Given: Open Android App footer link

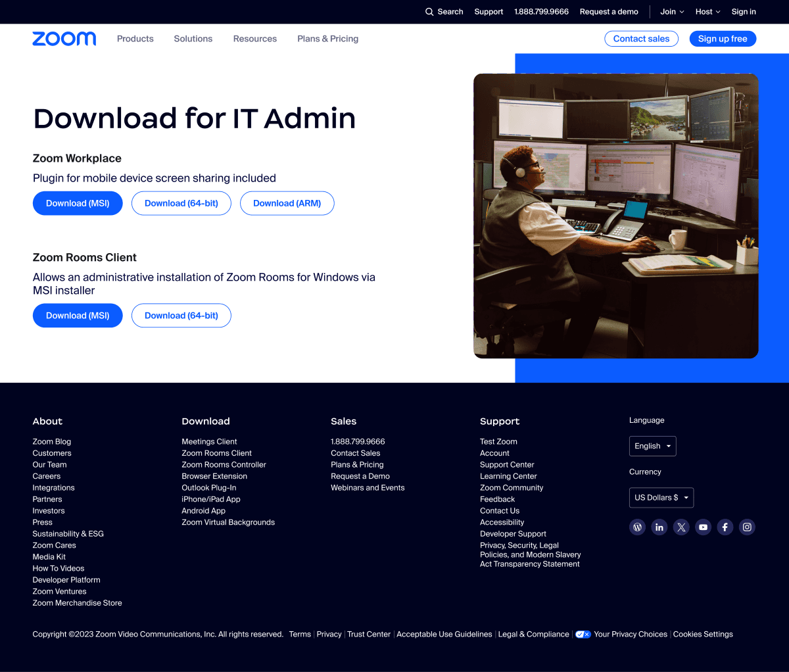Looking at the screenshot, I should 203,511.
